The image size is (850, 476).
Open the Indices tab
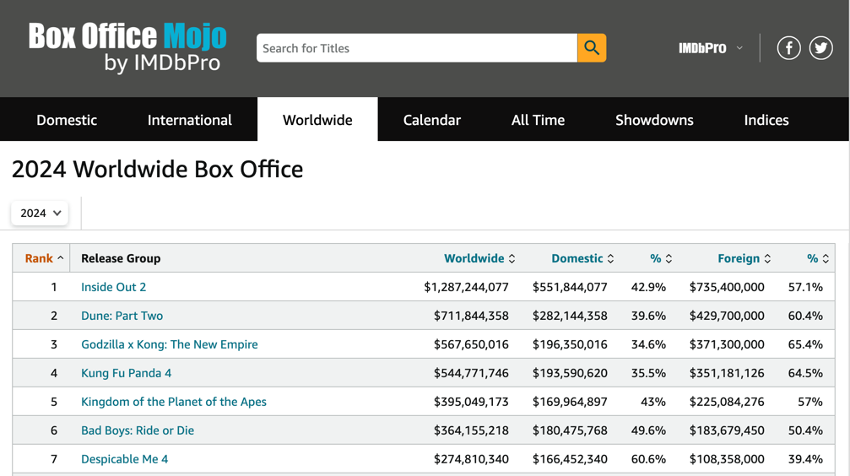766,120
